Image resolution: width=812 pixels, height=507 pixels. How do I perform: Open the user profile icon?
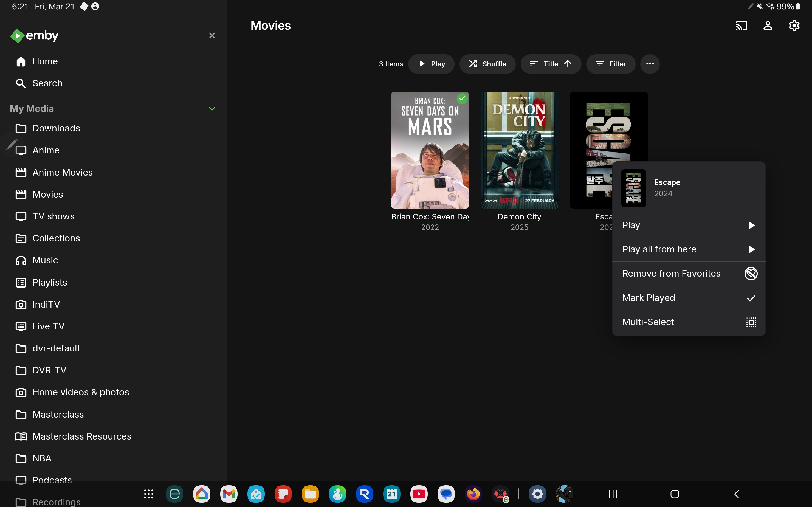(768, 26)
